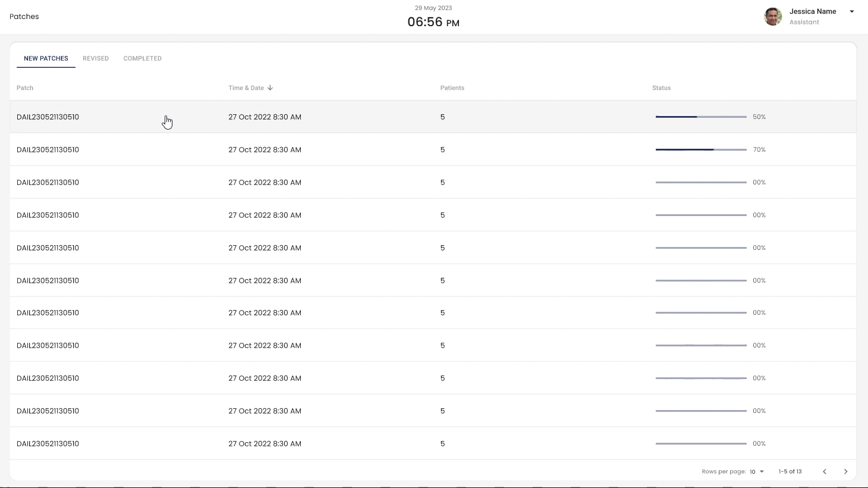The width and height of the screenshot is (868, 488).
Task: Go to the previous page of patches
Action: pos(824,471)
